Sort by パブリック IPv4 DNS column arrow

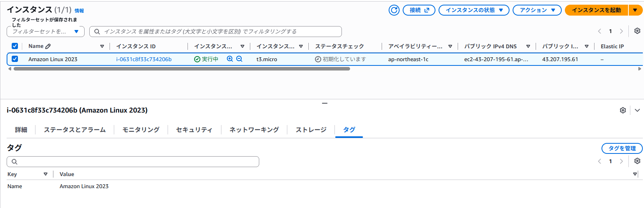528,46
